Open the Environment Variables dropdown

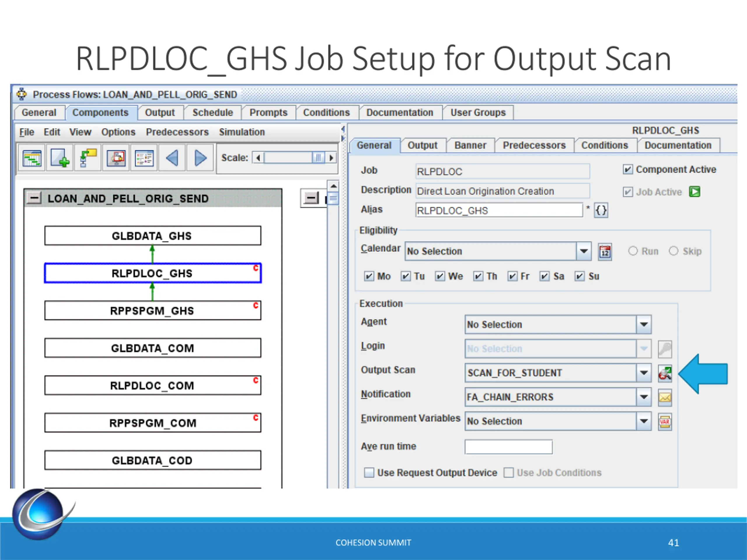(644, 421)
